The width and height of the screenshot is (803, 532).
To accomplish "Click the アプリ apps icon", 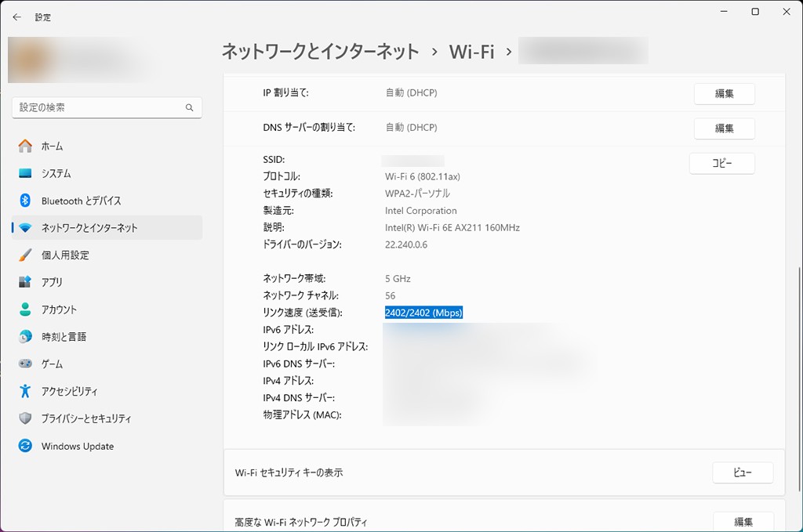I will tap(26, 282).
